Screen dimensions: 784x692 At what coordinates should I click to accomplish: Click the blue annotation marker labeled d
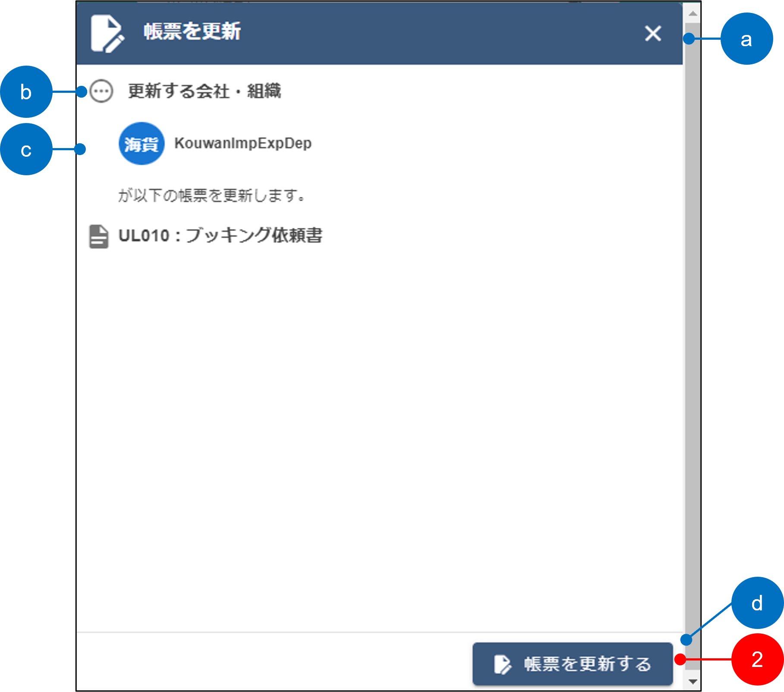point(757,603)
